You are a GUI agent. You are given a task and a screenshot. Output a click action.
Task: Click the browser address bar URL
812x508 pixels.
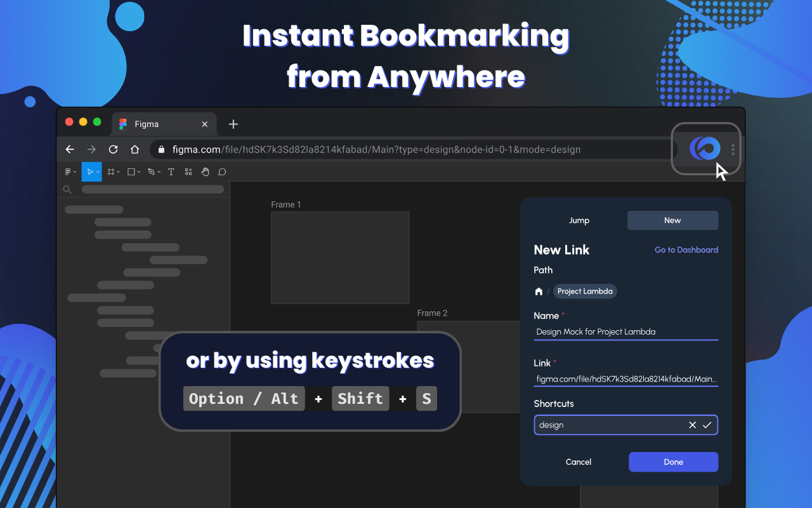click(x=376, y=150)
